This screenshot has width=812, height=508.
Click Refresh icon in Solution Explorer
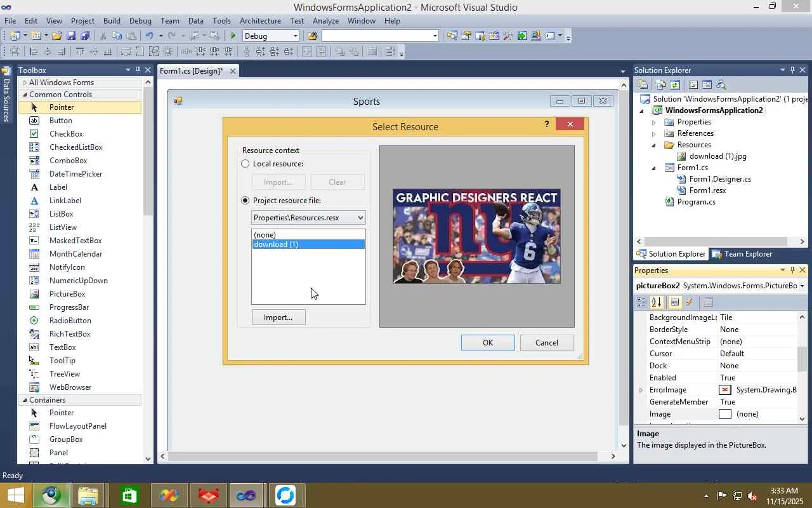(675, 84)
